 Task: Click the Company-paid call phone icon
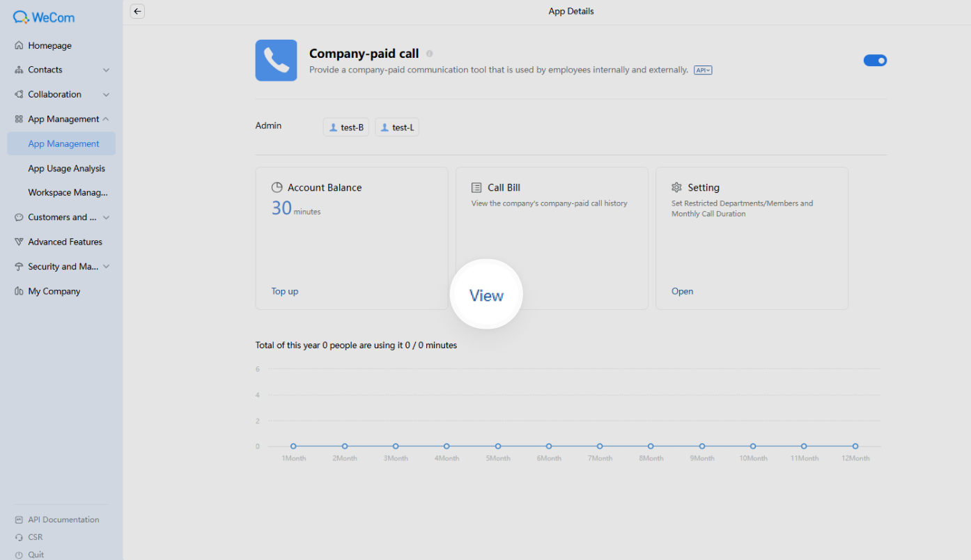pos(276,60)
